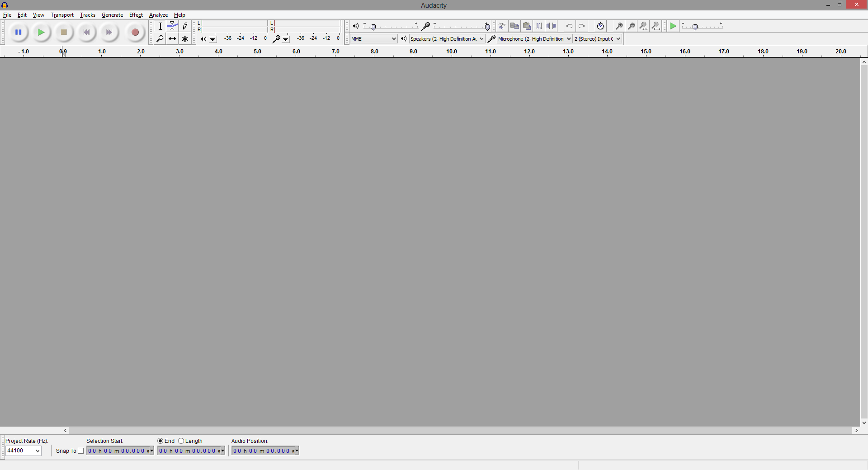Begin recording with the Record button
This screenshot has width=868, height=470.
135,33
